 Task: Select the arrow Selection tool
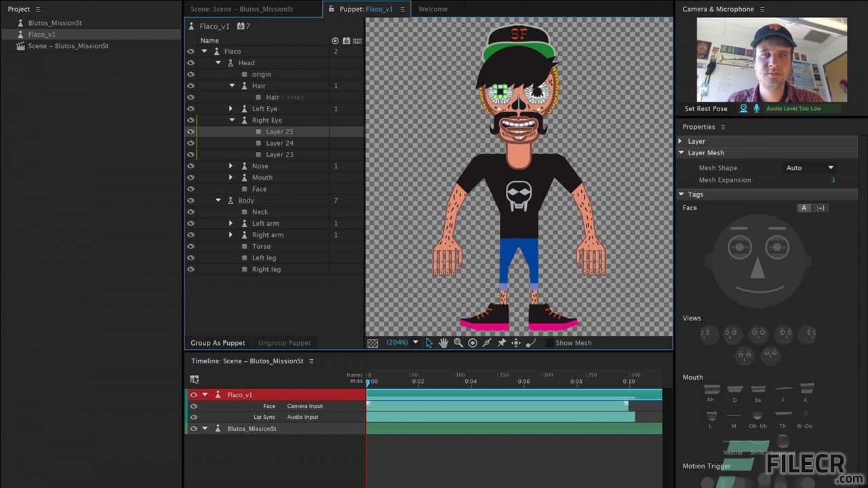(429, 343)
